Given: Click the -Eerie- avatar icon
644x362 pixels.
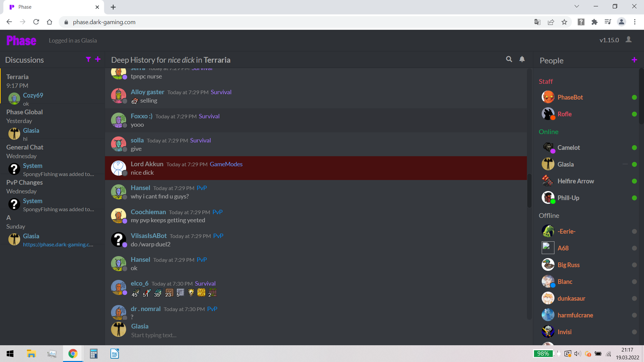Looking at the screenshot, I should (x=548, y=231).
